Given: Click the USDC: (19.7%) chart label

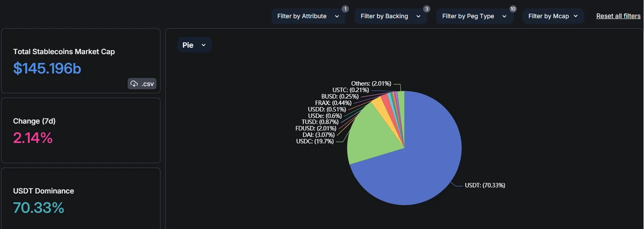Looking at the screenshot, I should tap(314, 141).
